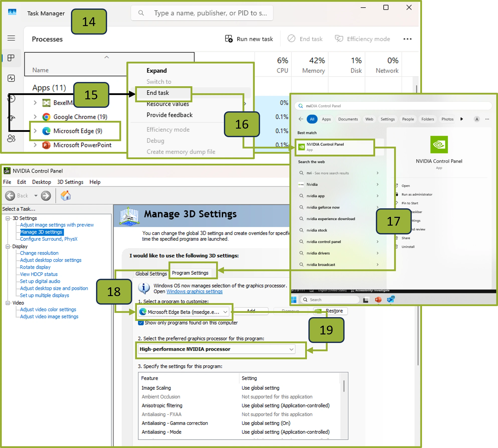Select the PowerPoint icon in process list
The height and width of the screenshot is (448, 498).
tap(46, 145)
